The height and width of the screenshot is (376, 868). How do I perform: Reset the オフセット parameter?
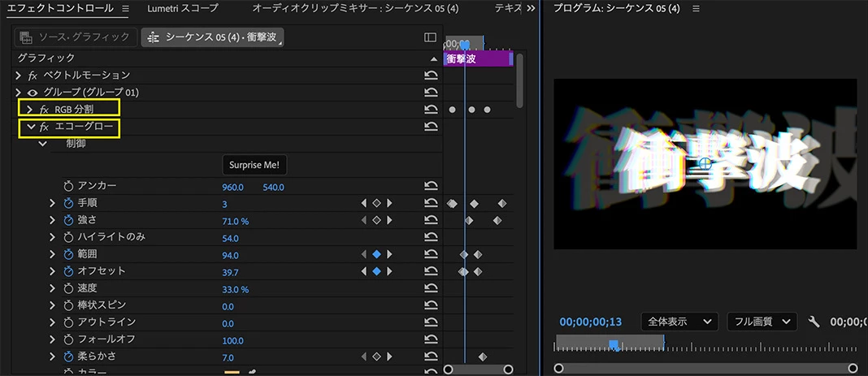[x=431, y=271]
